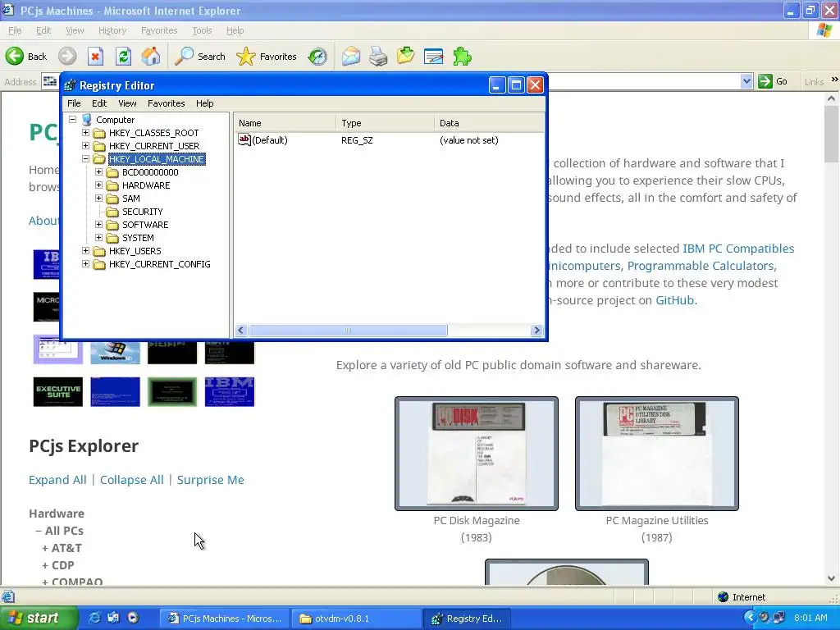Click the Mail envelope icon in IE

[x=351, y=57]
